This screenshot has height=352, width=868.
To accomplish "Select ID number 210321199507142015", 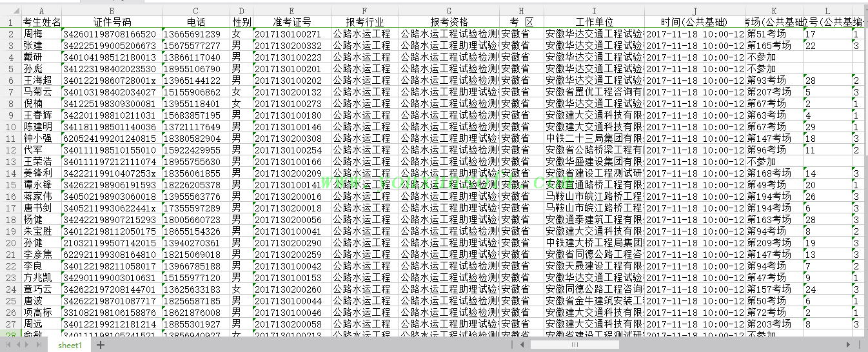I will click(x=112, y=242).
